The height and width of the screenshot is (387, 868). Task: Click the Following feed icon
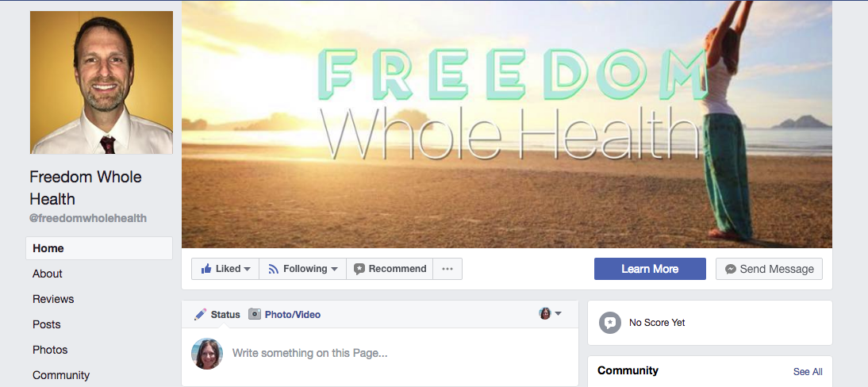[x=273, y=269]
